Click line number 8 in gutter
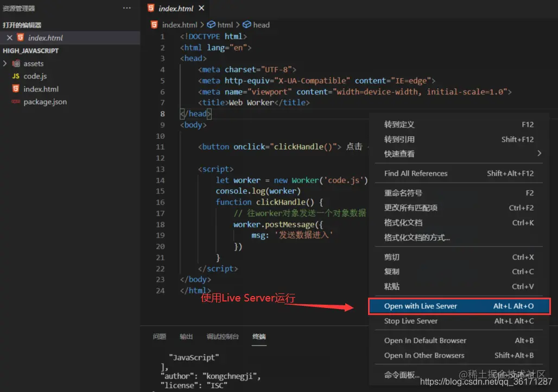Screen dimensions: 558x392 click(162, 114)
